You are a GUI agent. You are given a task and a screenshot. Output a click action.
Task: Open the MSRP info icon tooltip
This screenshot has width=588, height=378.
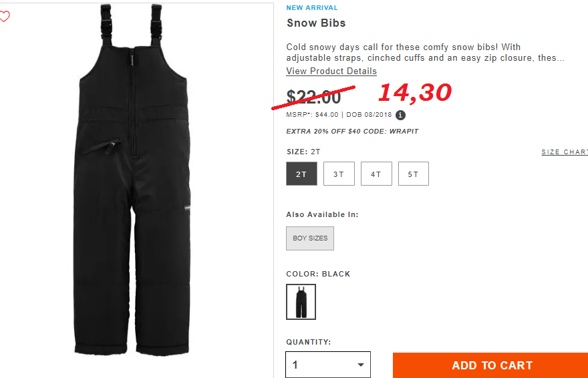(x=400, y=115)
